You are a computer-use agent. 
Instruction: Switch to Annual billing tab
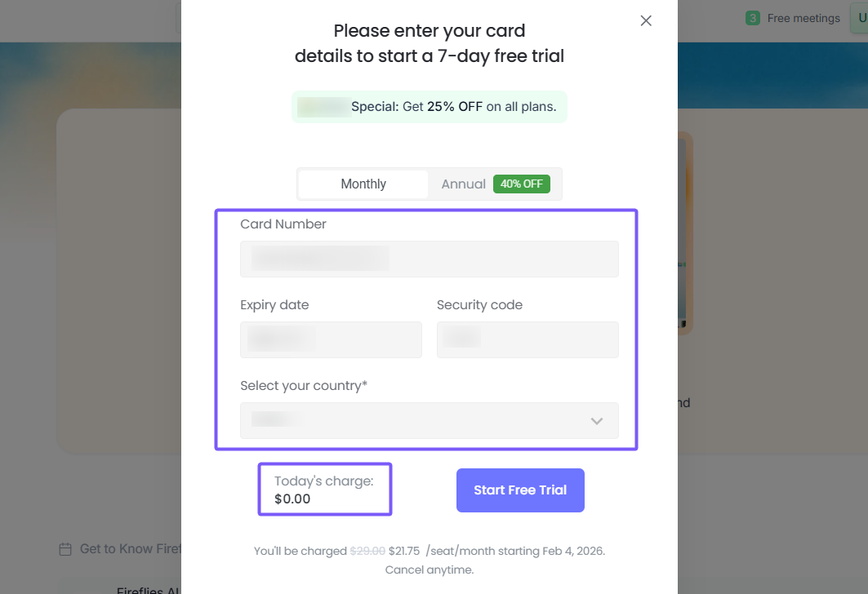463,184
